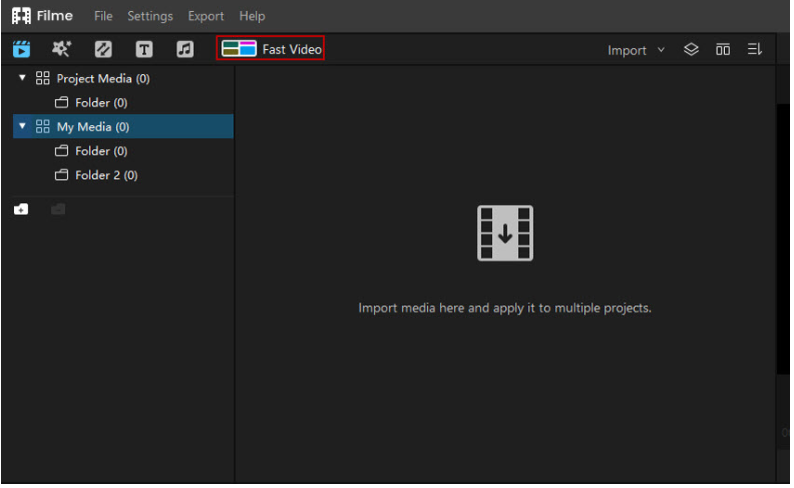794x488 pixels.
Task: Open the Audio music tab icon
Action: pyautogui.click(x=185, y=49)
